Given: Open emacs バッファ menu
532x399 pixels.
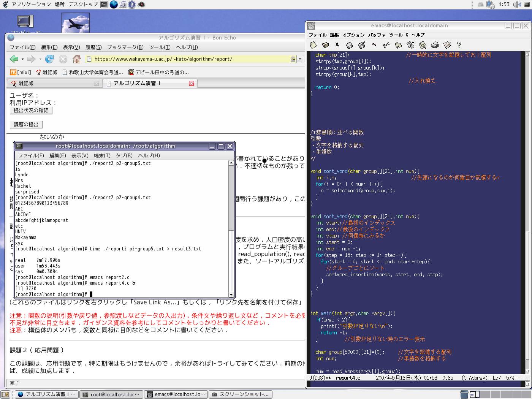Looking at the screenshot, I should click(x=377, y=35).
